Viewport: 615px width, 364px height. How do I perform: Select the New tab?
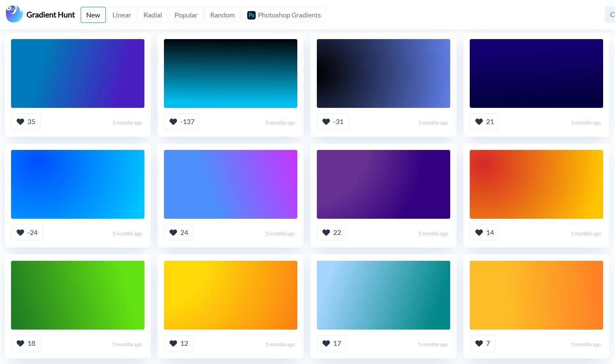pos(93,15)
